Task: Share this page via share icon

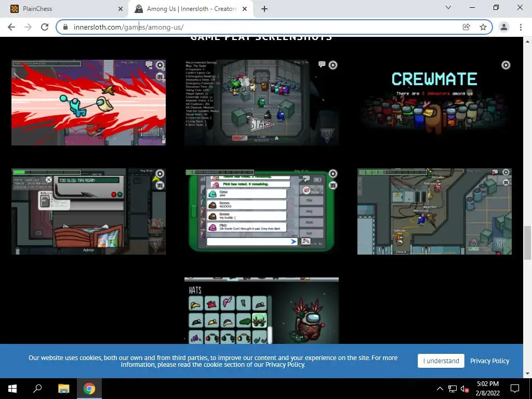Action: (x=467, y=27)
